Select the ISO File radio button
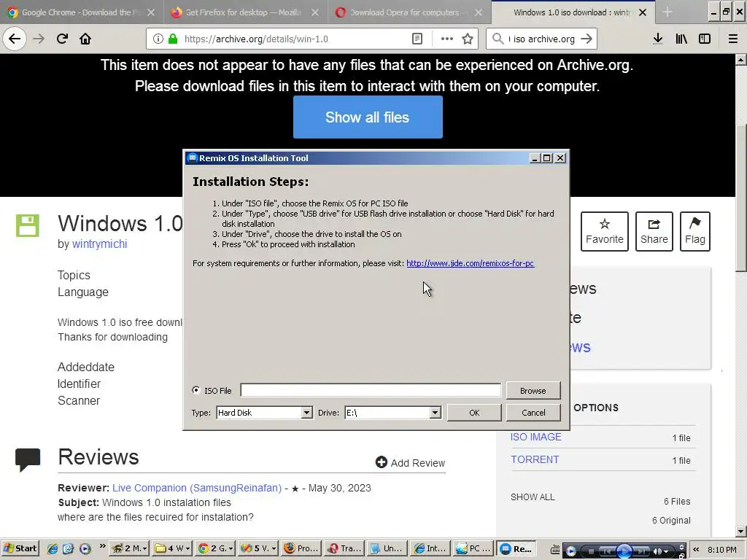 point(196,390)
